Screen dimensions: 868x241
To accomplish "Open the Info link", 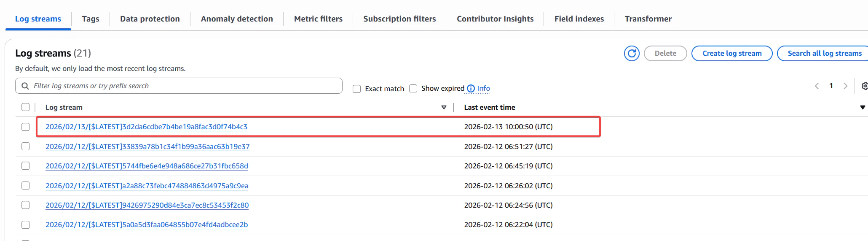I will tap(483, 89).
